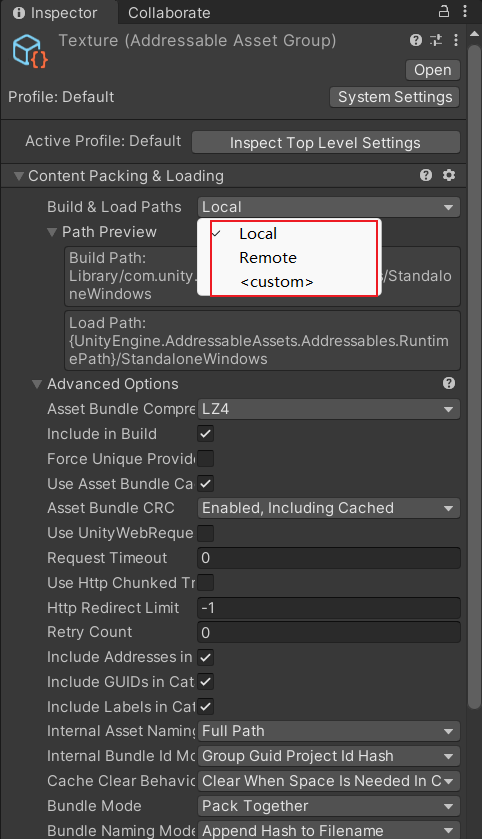
Task: Enable Force Unique Provider checkbox
Action: 206,459
